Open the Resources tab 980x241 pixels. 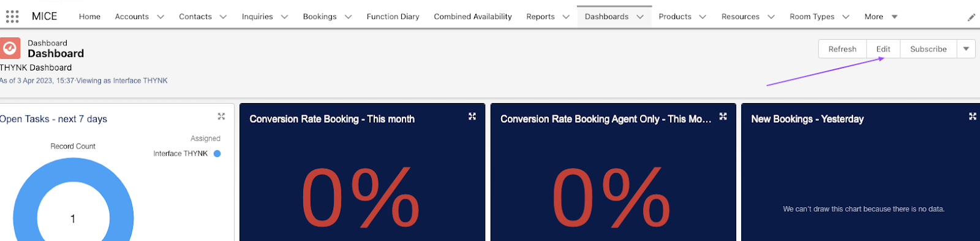point(741,17)
